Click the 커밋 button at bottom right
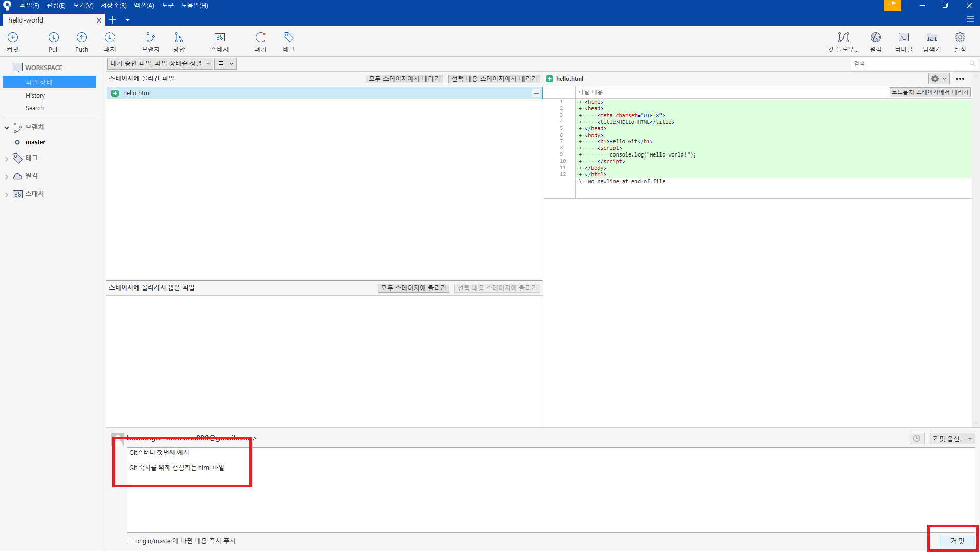 click(x=957, y=541)
